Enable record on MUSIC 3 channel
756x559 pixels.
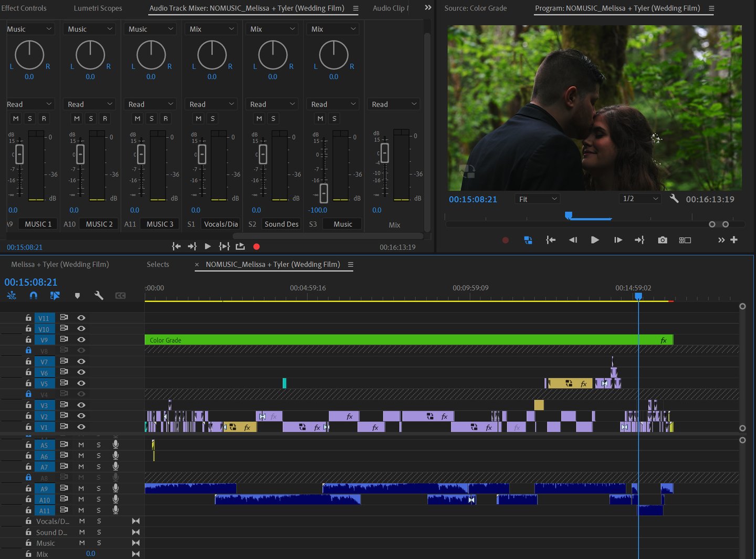[166, 119]
